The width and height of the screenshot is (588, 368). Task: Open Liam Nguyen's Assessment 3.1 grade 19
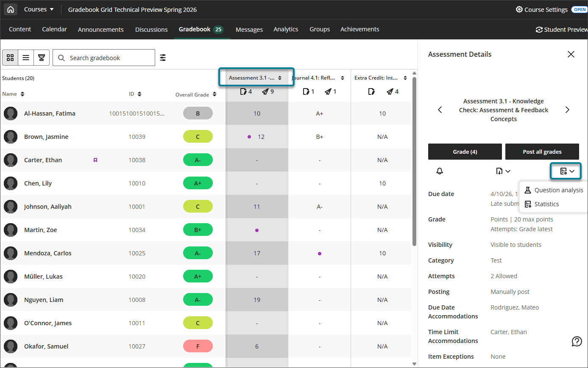(x=257, y=300)
